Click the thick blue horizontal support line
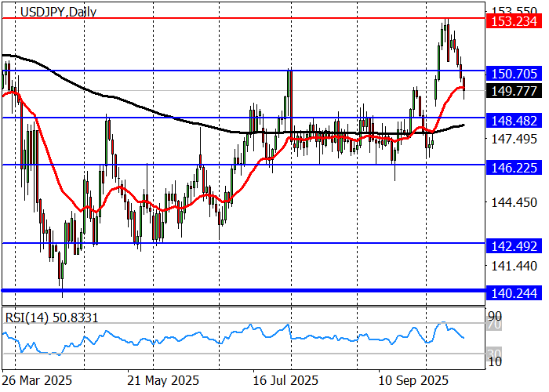 235,290
